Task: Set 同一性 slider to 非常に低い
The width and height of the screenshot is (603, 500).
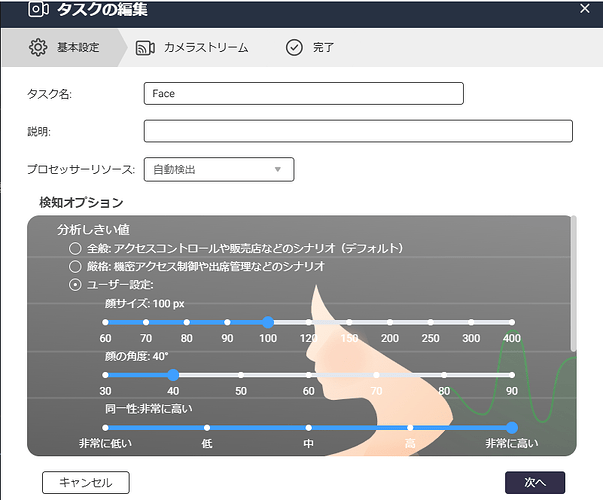Action: coord(105,428)
